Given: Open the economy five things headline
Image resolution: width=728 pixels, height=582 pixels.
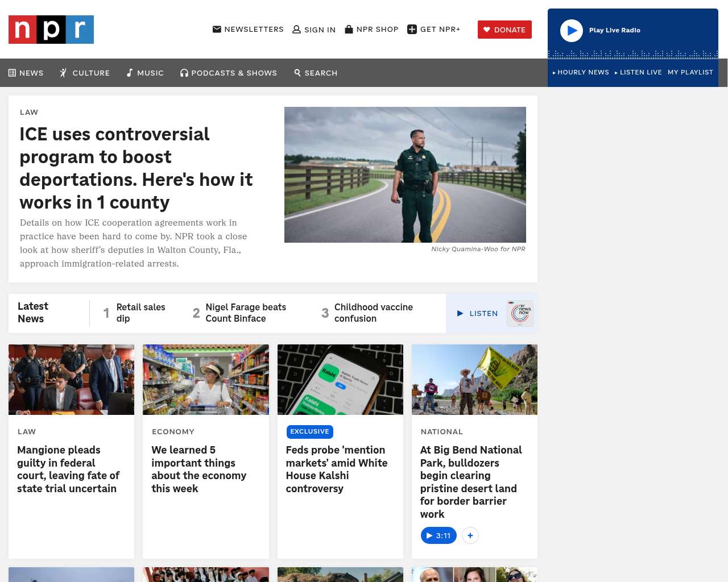Looking at the screenshot, I should point(199,469).
